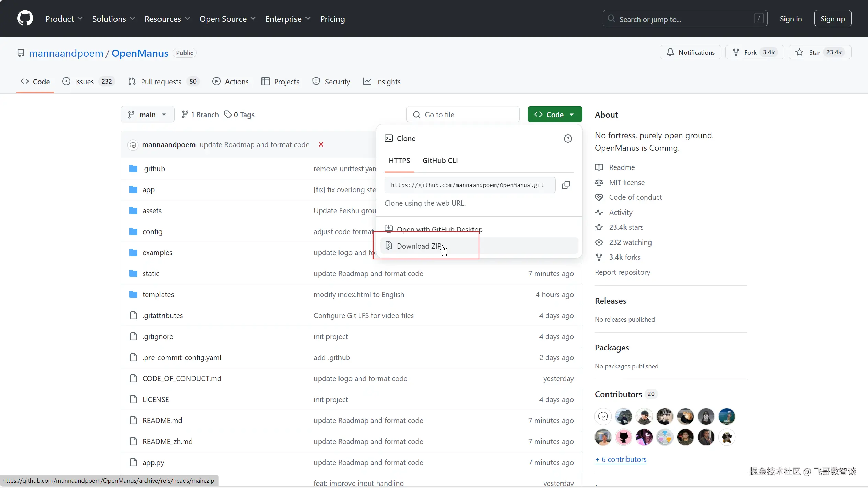This screenshot has width=868, height=488.
Task: Click the red failed status X icon
Action: tap(321, 144)
